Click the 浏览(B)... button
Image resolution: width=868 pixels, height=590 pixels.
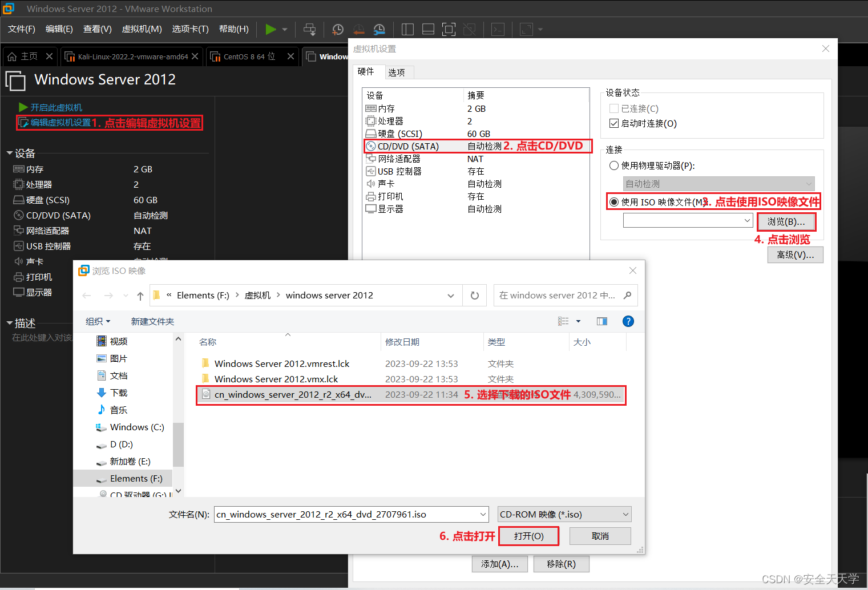(786, 221)
